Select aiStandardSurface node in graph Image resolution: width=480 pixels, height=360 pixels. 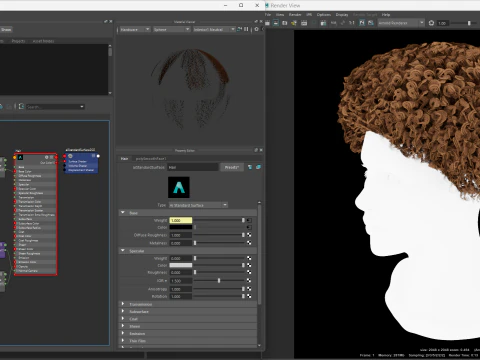(x=81, y=163)
